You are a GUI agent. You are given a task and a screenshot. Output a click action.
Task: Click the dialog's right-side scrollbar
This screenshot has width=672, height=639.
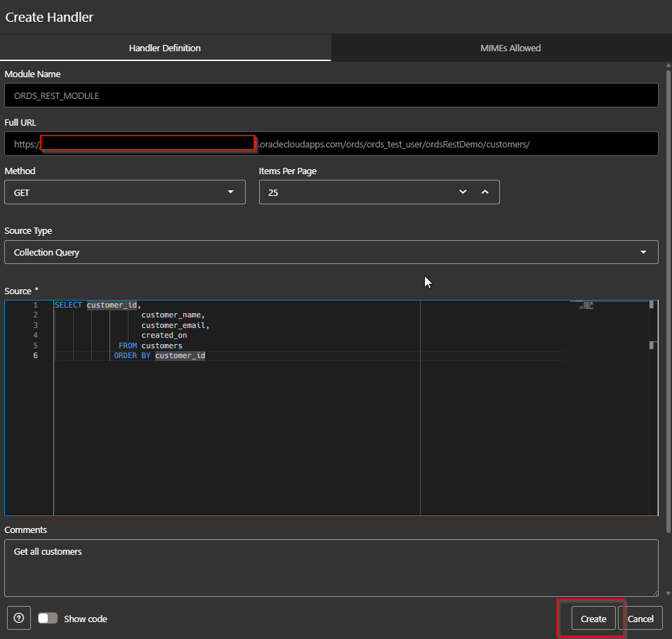(x=667, y=281)
